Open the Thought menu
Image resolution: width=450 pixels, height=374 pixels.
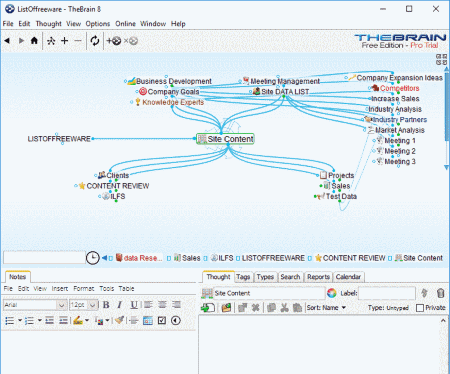(x=49, y=24)
